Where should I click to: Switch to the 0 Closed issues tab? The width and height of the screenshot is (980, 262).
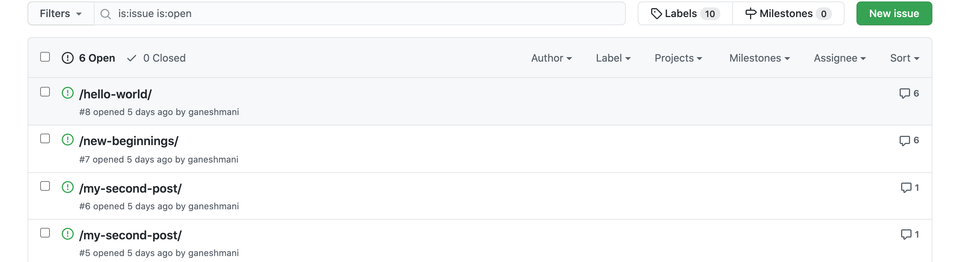tap(156, 58)
